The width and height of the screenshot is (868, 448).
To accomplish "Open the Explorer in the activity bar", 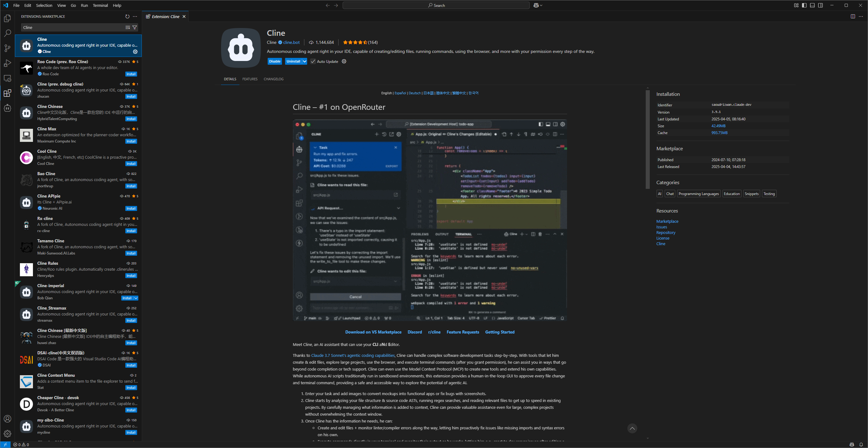I will (x=7, y=19).
